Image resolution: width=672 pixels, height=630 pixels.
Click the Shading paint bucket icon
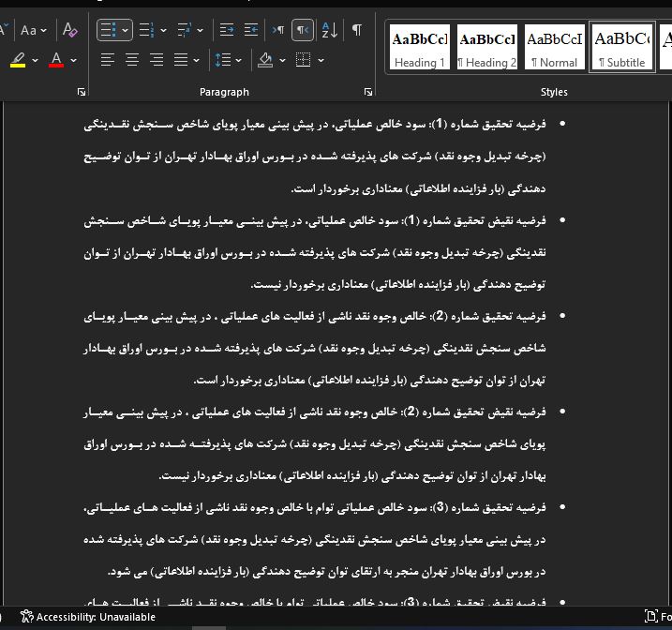[x=265, y=60]
